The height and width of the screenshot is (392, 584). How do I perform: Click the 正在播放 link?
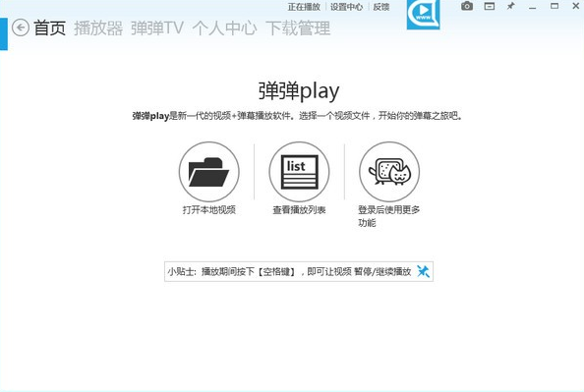click(x=304, y=7)
